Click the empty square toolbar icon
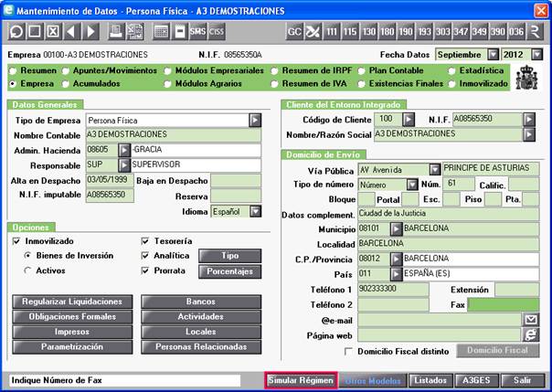The image size is (552, 392). 35,32
